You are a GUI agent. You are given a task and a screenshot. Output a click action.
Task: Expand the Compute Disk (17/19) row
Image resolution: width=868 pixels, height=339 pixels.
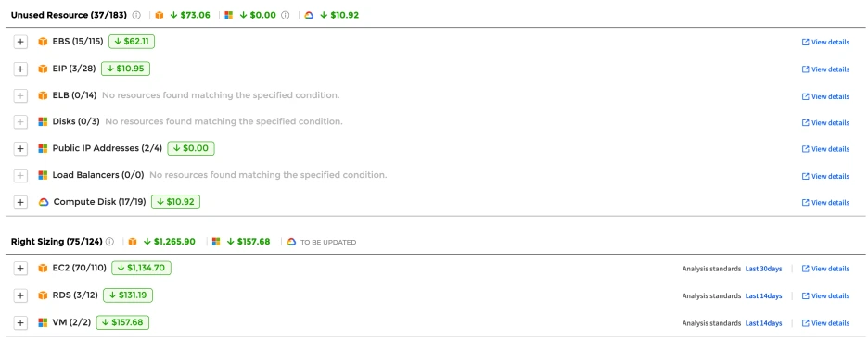coord(20,203)
